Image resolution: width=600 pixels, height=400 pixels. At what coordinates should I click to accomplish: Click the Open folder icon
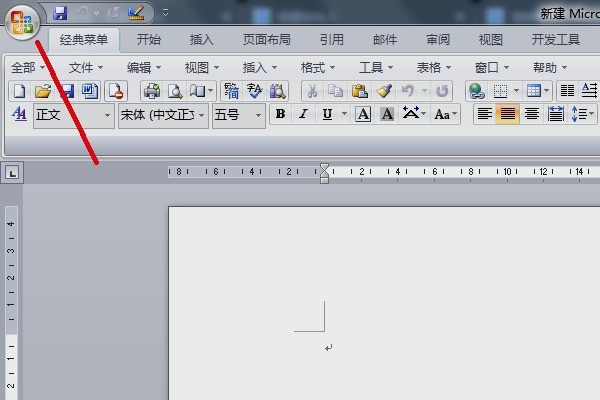coord(43,91)
